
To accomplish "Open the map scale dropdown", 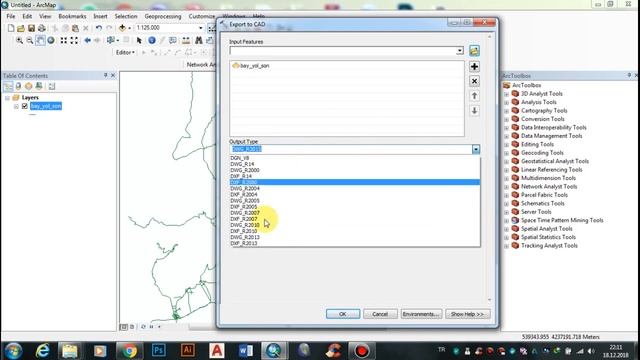I will 200,28.
